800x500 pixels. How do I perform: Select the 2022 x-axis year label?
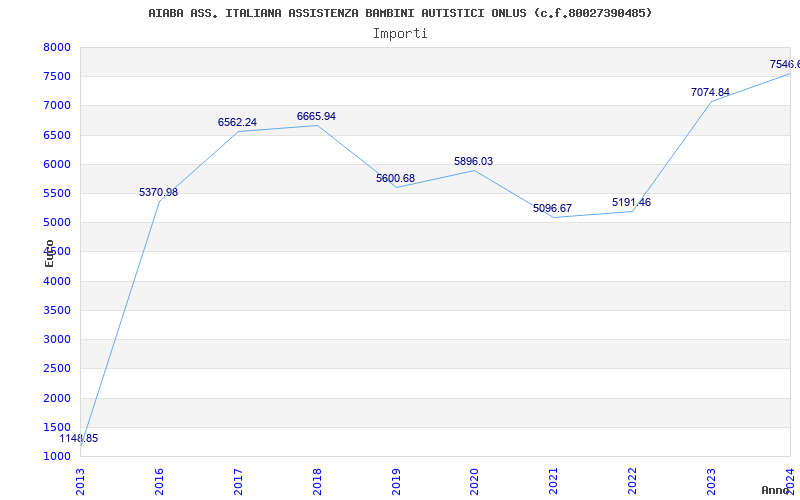[x=633, y=482]
